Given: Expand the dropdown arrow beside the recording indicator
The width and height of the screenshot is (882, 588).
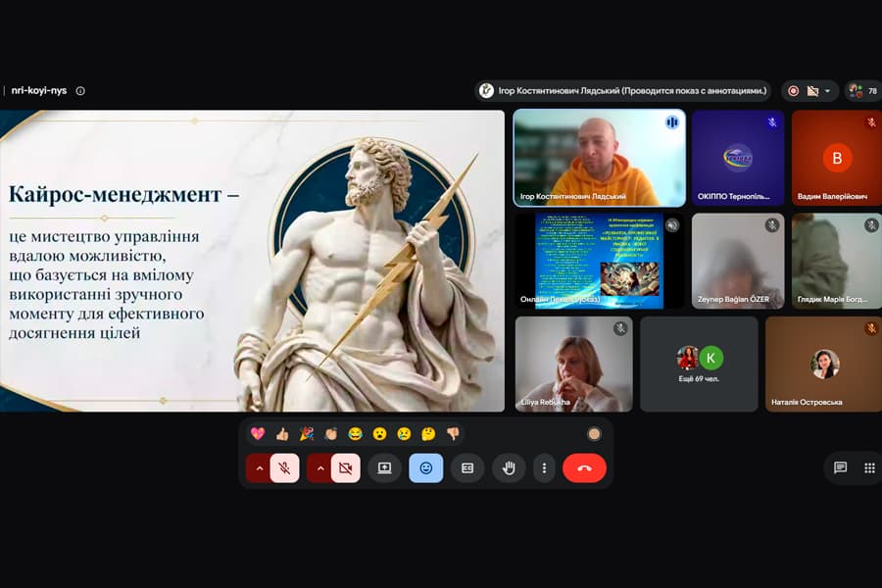Looking at the screenshot, I should tap(827, 90).
